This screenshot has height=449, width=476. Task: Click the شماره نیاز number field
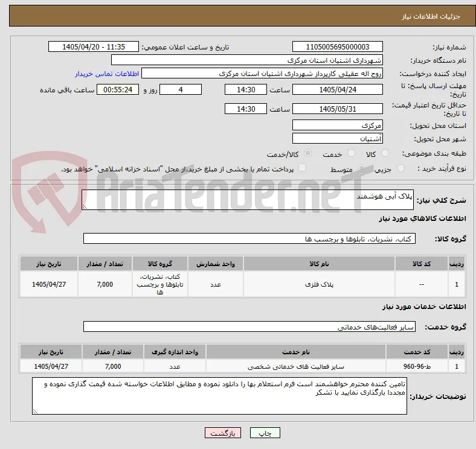click(x=337, y=46)
